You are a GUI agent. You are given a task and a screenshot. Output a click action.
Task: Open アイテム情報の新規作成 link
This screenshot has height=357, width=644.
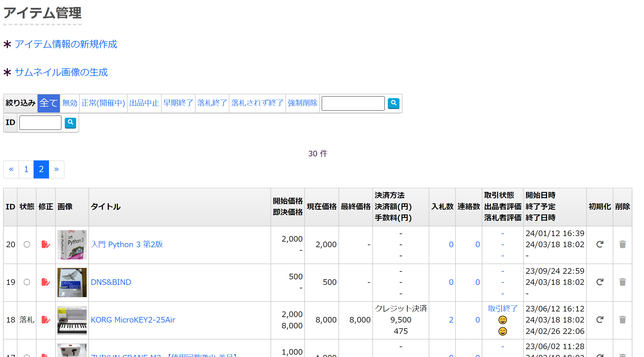66,44
